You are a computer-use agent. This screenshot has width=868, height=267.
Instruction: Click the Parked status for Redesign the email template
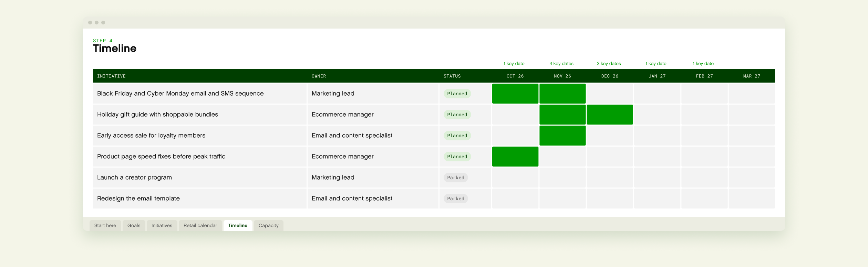click(x=456, y=199)
